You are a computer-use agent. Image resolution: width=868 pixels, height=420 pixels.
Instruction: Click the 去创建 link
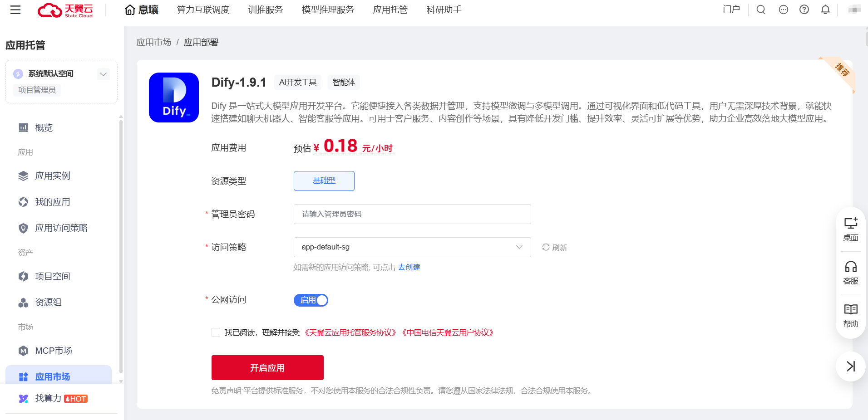(x=409, y=267)
